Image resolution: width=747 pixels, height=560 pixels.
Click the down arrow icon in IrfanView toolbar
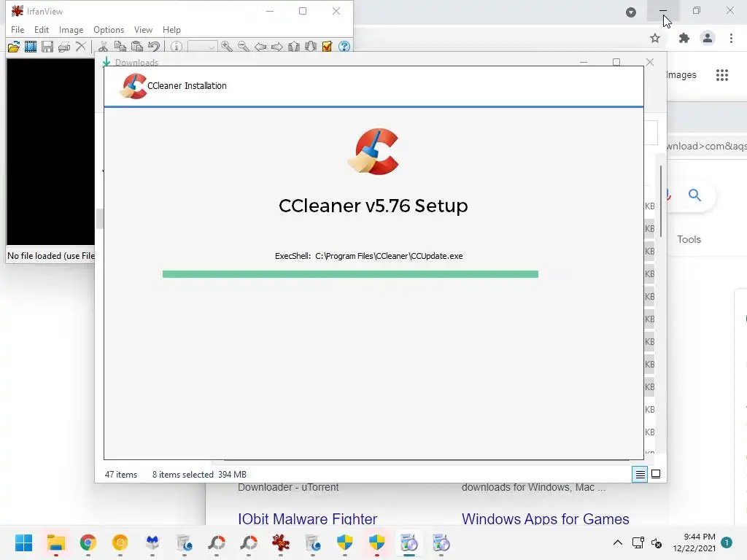coord(311,46)
